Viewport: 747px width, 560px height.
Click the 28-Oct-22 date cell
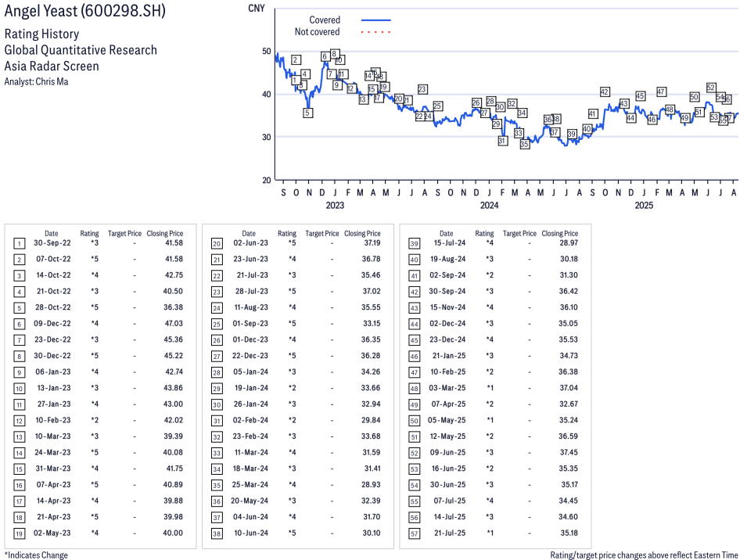coord(53,307)
